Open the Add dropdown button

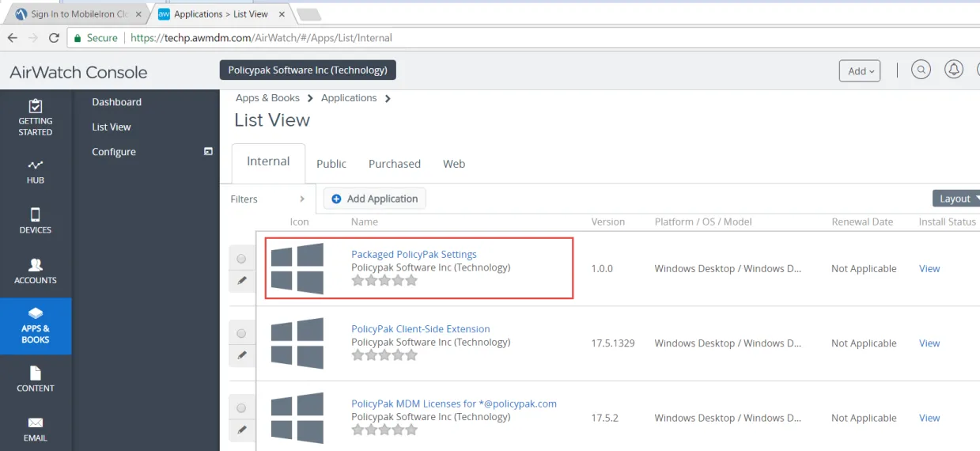(x=861, y=70)
